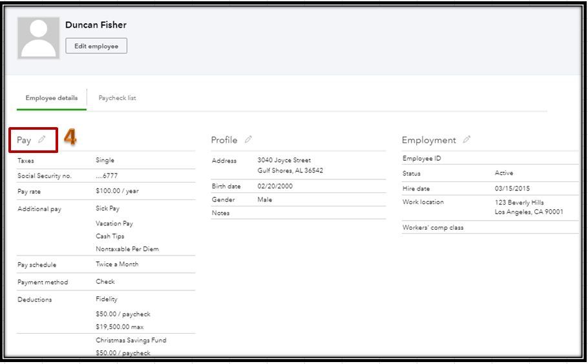Click the 'Deductions' row label
Image resolution: width=588 pixels, height=364 pixels.
(34, 299)
